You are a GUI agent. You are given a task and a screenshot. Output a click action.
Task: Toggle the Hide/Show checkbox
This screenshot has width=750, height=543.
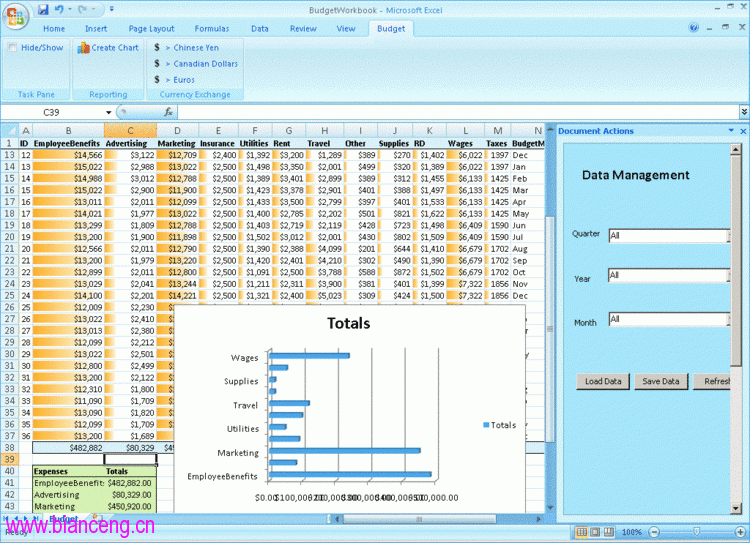[12, 47]
